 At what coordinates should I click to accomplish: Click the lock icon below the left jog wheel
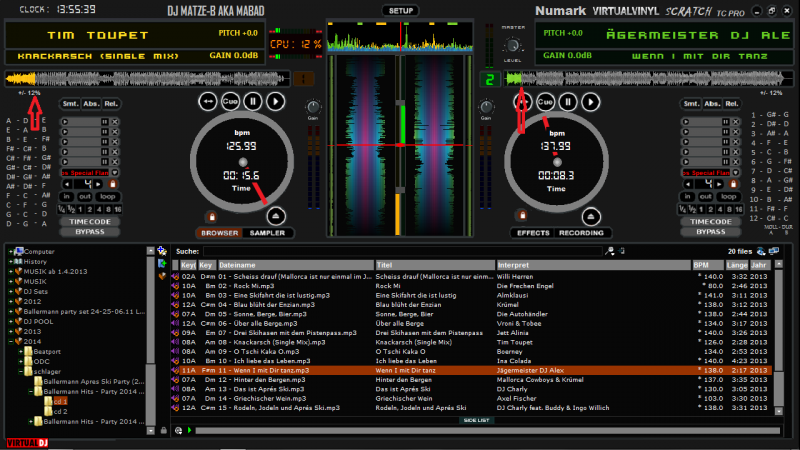[210, 215]
